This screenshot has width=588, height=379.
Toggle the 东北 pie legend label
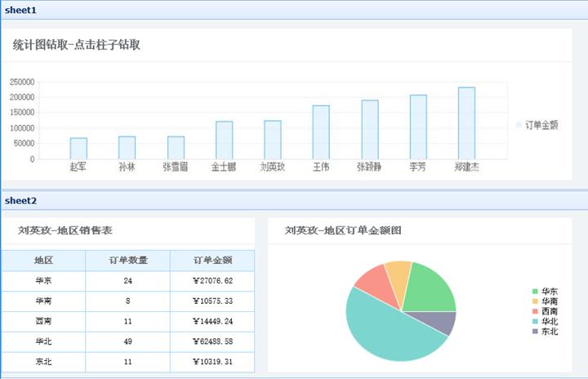click(x=550, y=332)
